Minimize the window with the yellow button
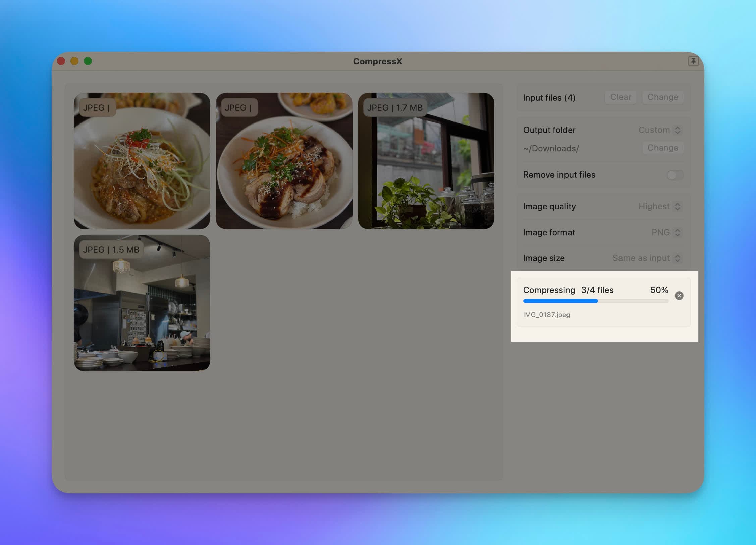This screenshot has height=545, width=756. pos(74,61)
